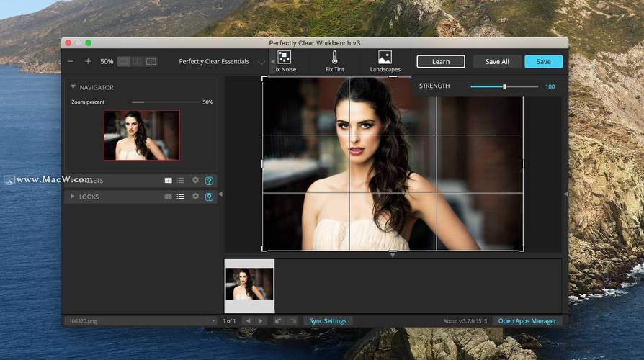Select the filmstrip image thumbnail
This screenshot has width=644, height=360.
pyautogui.click(x=249, y=284)
